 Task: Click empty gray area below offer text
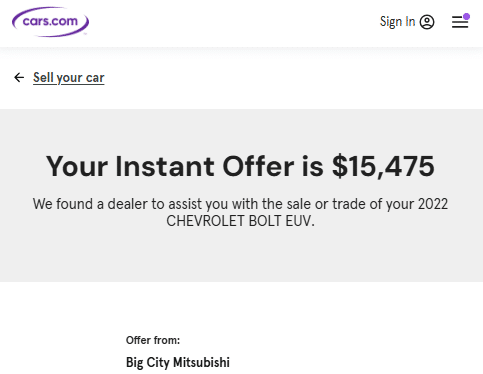(x=240, y=257)
